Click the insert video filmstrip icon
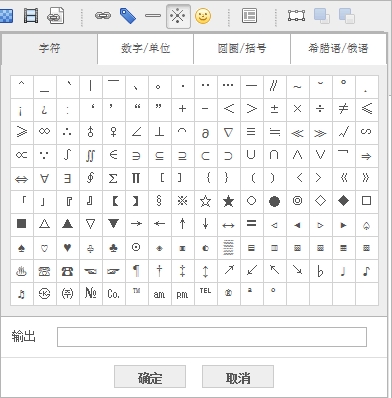Image resolution: width=392 pixels, height=398 pixels. pyautogui.click(x=31, y=16)
